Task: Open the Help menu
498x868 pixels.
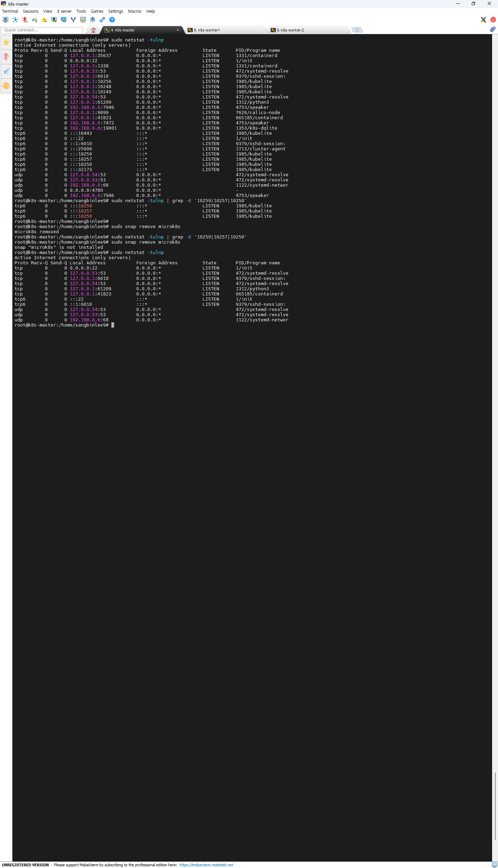Action: pos(150,11)
